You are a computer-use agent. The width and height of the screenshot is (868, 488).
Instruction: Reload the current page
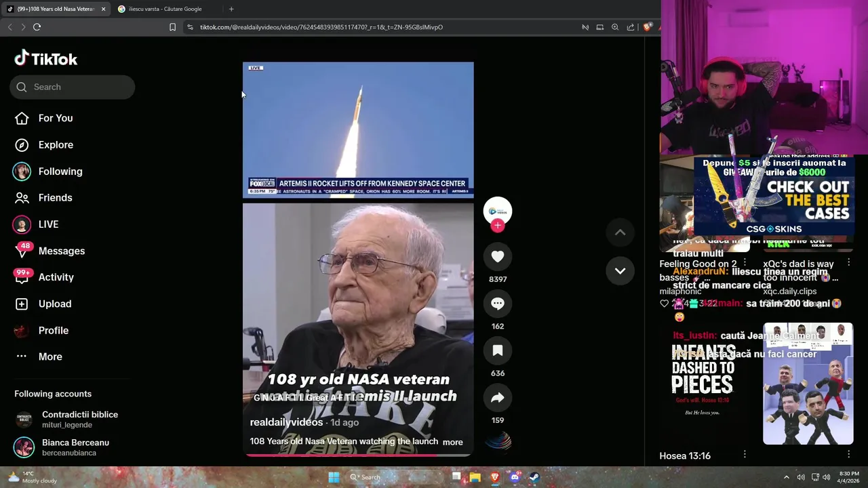click(37, 27)
